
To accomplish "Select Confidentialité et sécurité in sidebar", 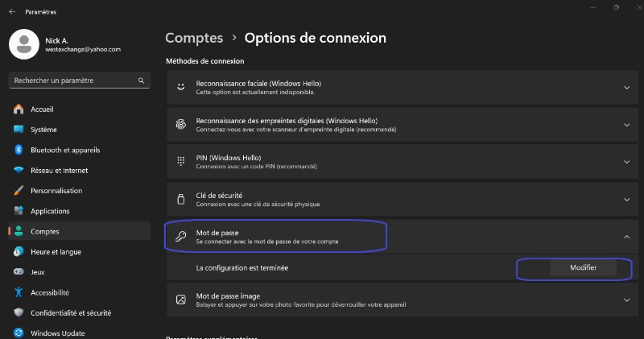I will pos(71,312).
